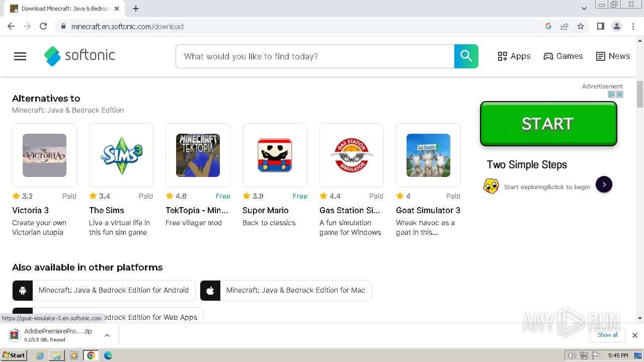Open the Chrome profile icon
Screen dimensions: 644x362
[x=617, y=26]
